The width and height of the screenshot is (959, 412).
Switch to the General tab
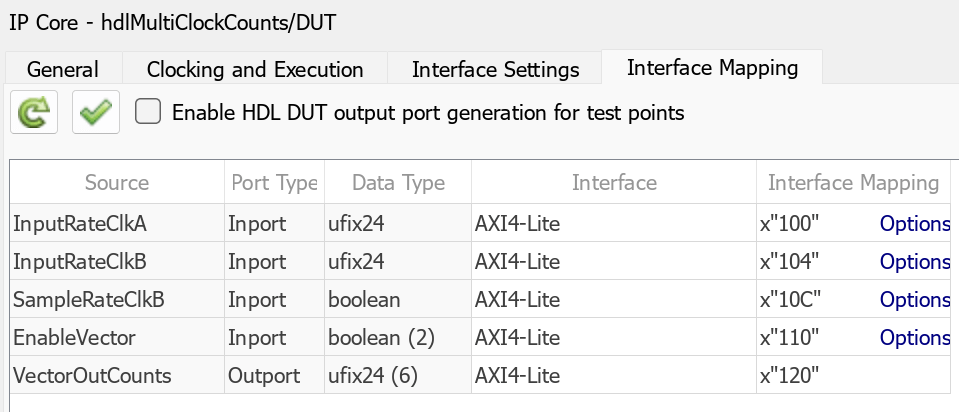point(62,70)
